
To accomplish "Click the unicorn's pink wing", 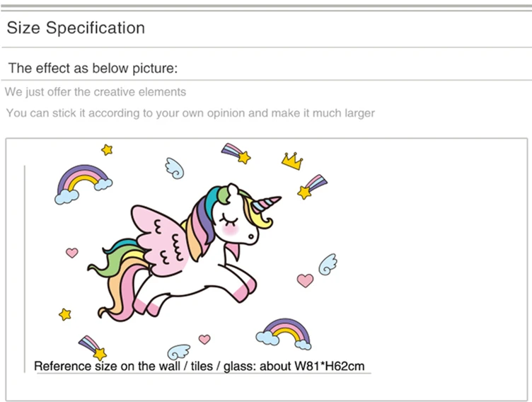I will [159, 239].
